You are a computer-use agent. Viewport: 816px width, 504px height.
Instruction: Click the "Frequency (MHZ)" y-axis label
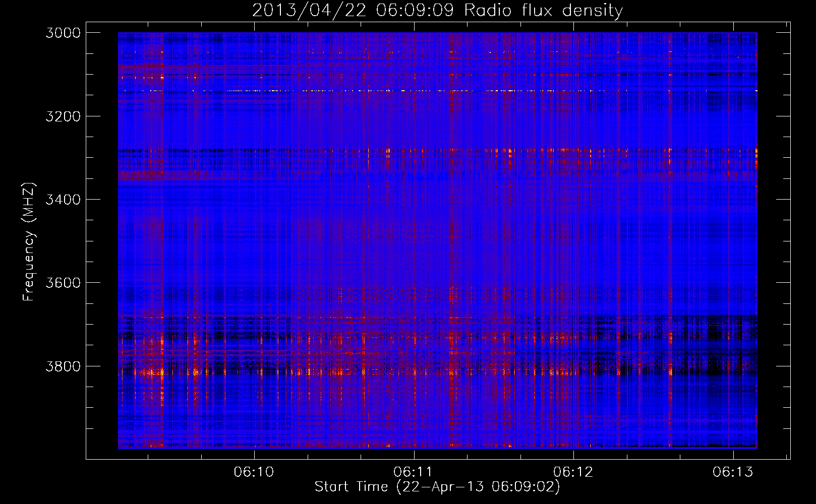pyautogui.click(x=29, y=242)
